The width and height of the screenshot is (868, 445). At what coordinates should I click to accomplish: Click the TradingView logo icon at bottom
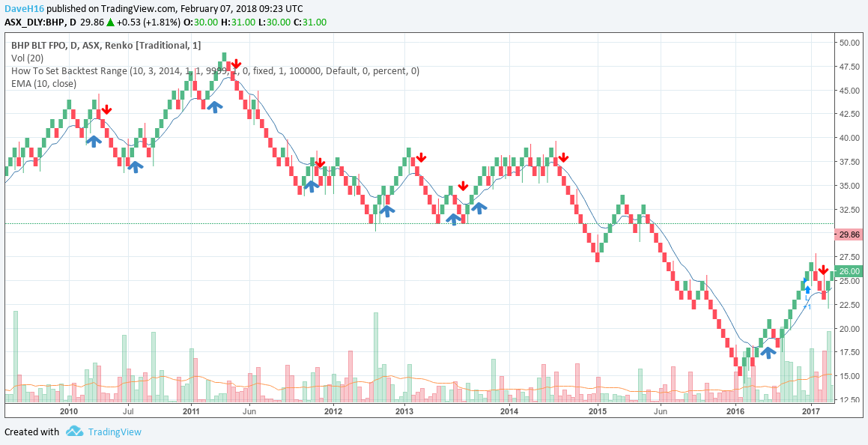pyautogui.click(x=74, y=432)
